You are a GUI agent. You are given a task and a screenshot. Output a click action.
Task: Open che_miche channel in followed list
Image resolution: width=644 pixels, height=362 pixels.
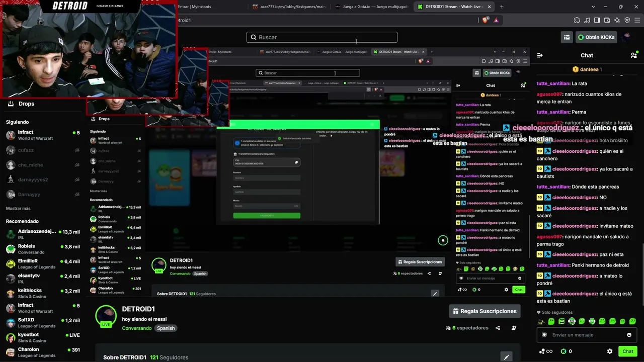[x=43, y=165]
